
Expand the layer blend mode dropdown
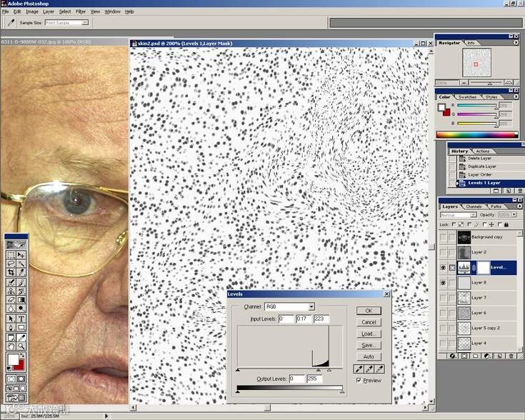(x=459, y=215)
